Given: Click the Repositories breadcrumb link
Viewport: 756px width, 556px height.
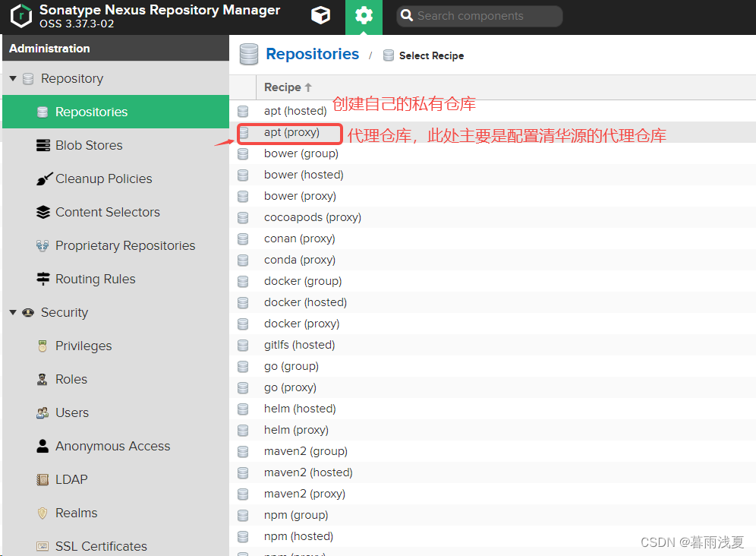Looking at the screenshot, I should coord(312,55).
